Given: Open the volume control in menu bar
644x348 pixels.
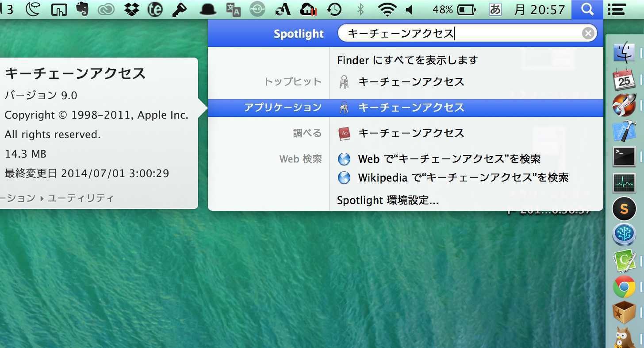Looking at the screenshot, I should click(409, 9).
